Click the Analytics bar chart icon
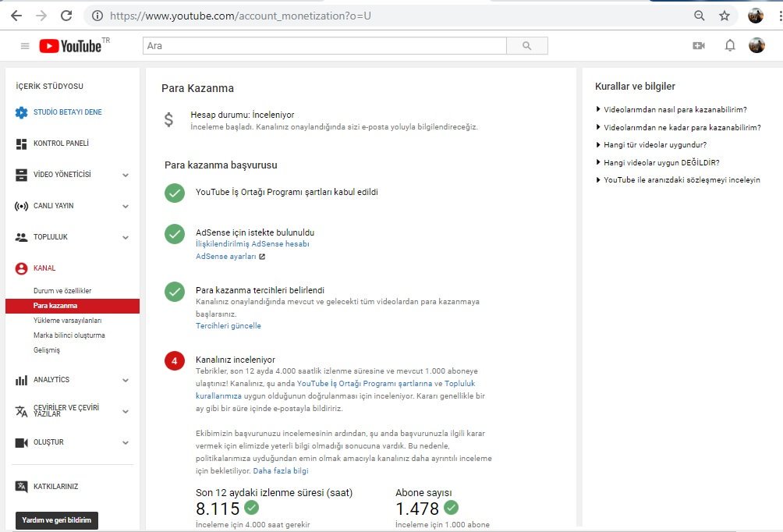 [x=22, y=380]
